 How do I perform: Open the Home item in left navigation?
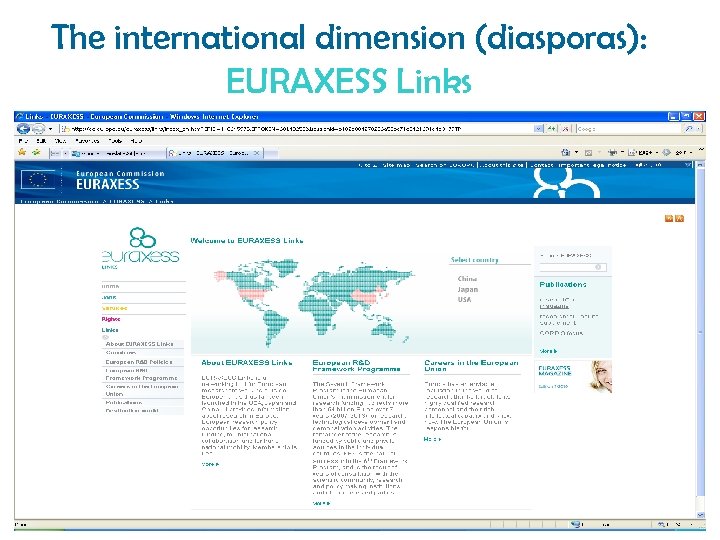pyautogui.click(x=111, y=286)
